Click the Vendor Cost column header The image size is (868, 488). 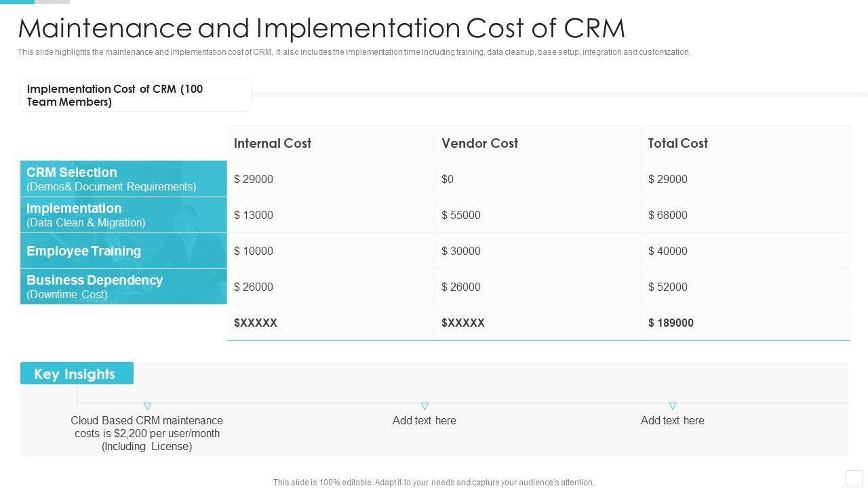(479, 143)
